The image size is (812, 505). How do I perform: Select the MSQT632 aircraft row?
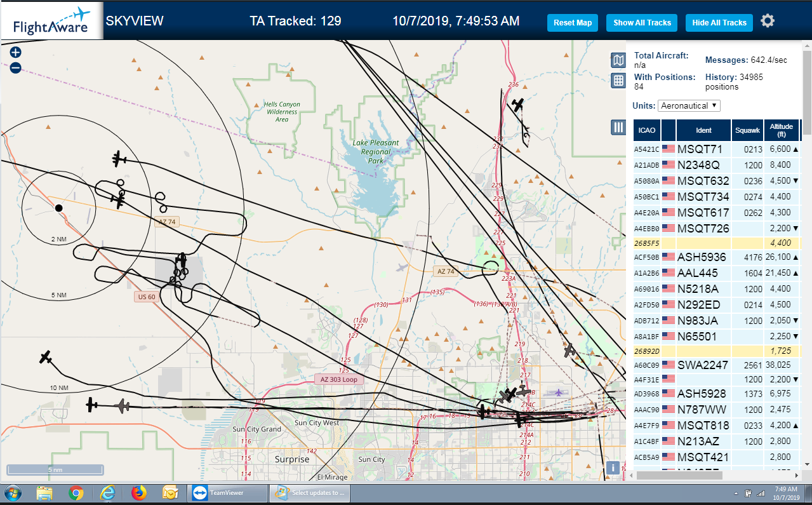(717, 180)
